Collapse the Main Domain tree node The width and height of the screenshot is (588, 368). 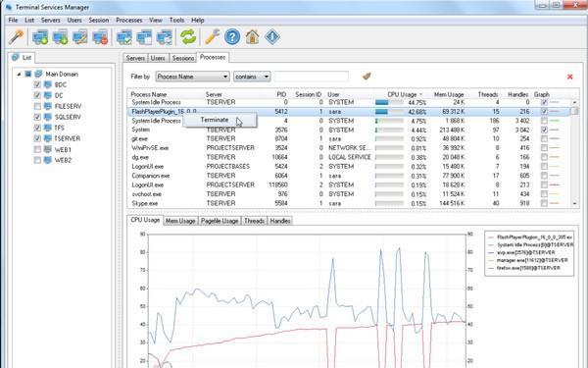(x=19, y=75)
